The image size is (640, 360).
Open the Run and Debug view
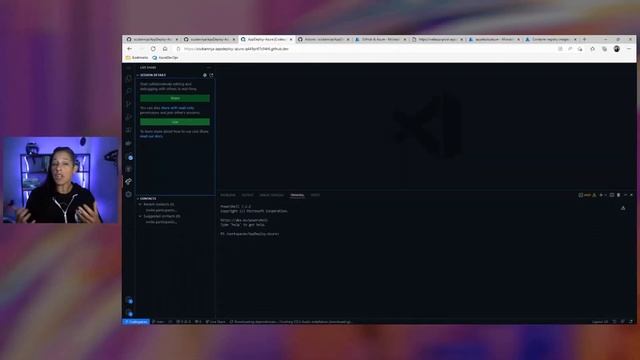click(x=129, y=117)
